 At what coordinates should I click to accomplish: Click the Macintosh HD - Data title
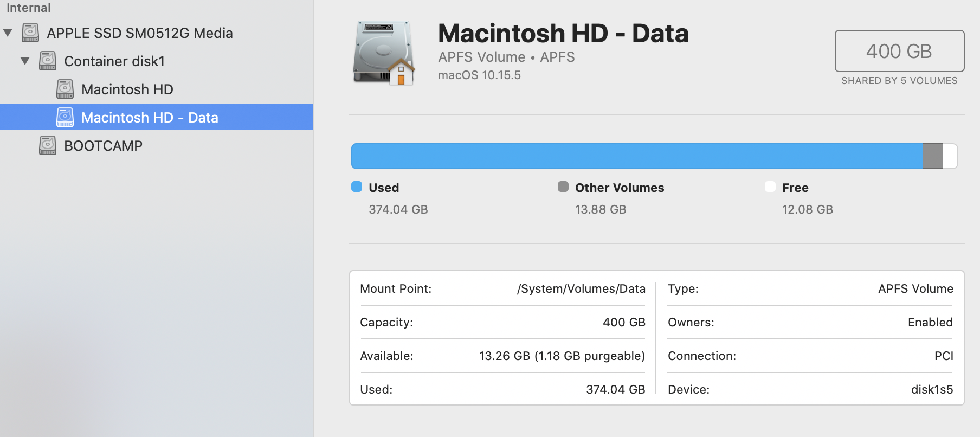click(x=563, y=33)
